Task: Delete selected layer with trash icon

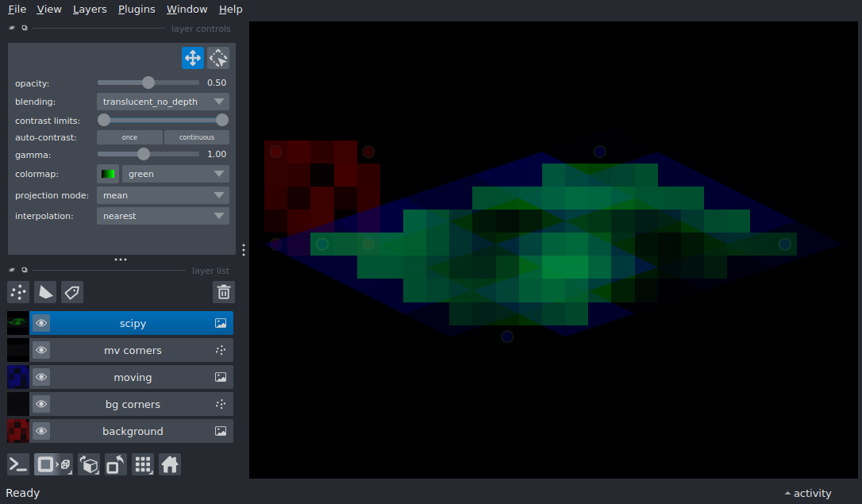Action: [x=224, y=292]
